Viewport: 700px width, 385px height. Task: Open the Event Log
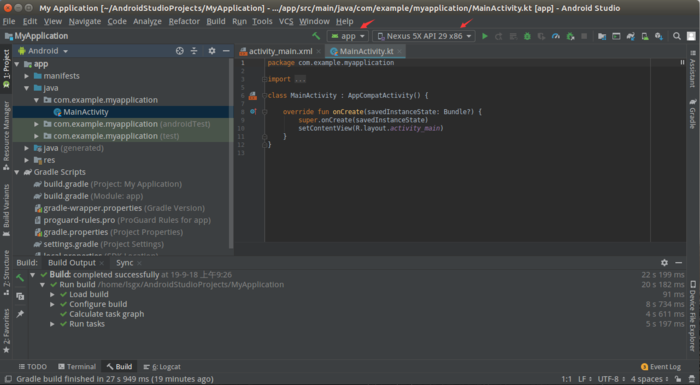661,367
